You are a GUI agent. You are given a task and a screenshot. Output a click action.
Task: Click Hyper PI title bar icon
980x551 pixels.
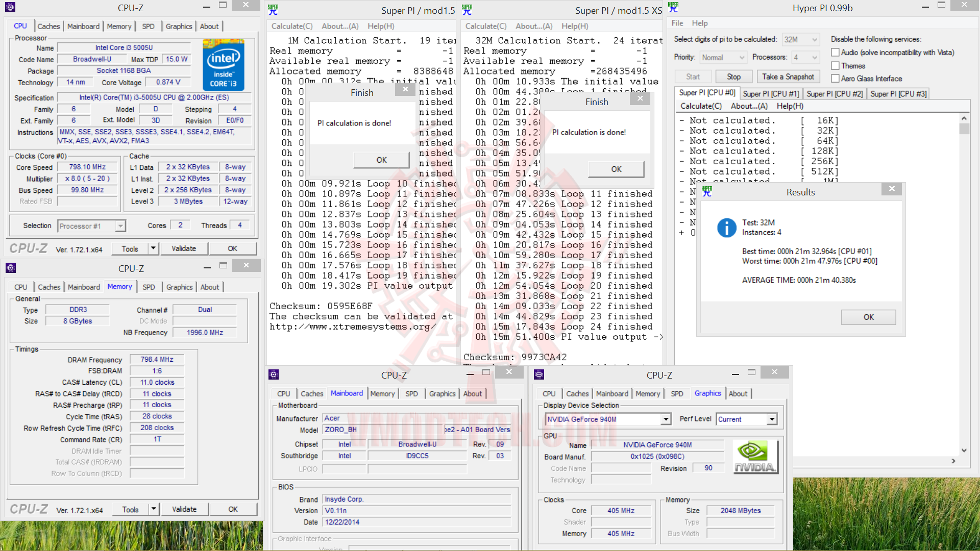pos(673,8)
